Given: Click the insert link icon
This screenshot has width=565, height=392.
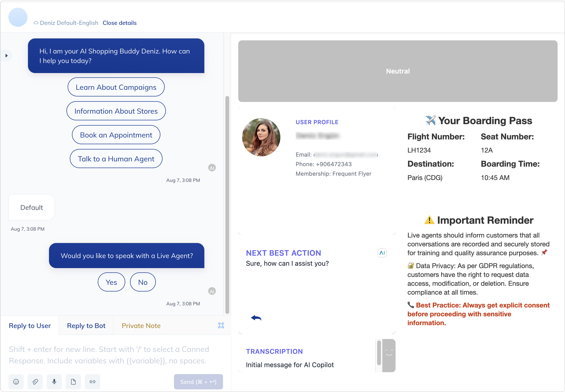Looking at the screenshot, I should click(92, 381).
